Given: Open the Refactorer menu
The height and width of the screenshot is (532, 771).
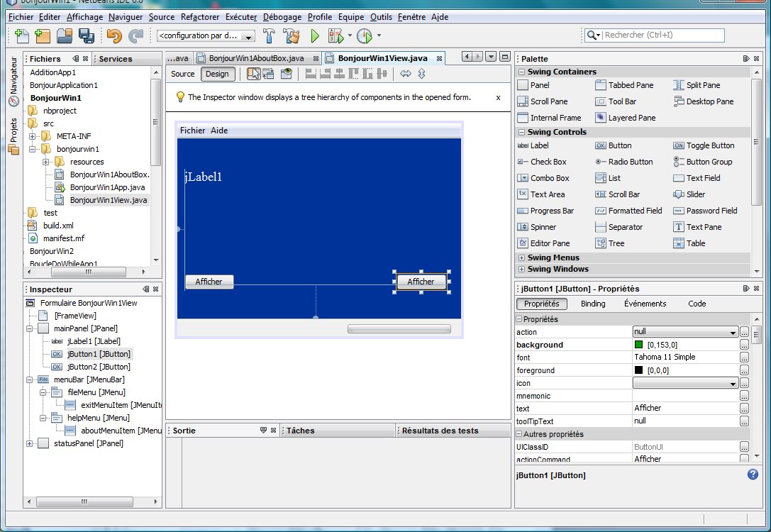Looking at the screenshot, I should pyautogui.click(x=200, y=17).
